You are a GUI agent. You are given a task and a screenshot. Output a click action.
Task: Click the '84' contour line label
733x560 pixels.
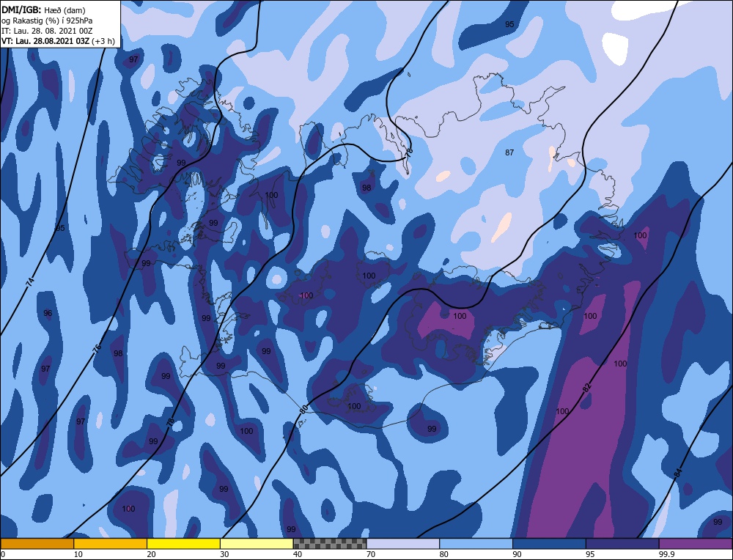point(678,473)
